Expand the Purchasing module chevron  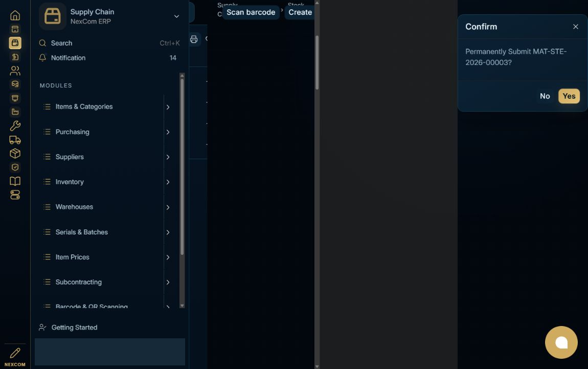click(x=168, y=132)
